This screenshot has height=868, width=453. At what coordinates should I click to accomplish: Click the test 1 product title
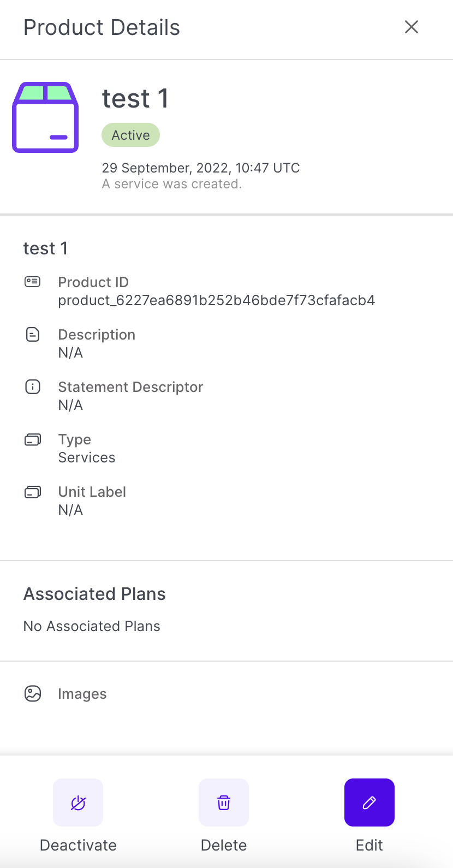[135, 99]
